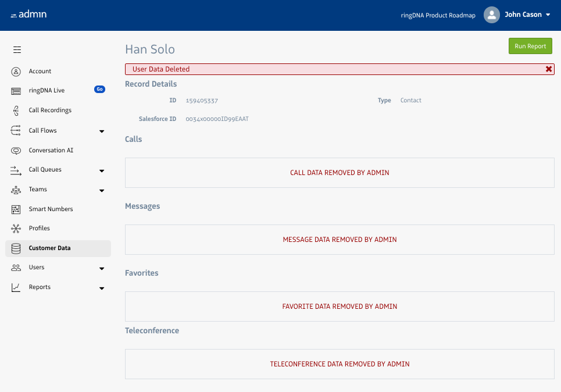Click the hamburger menu icon
The width and height of the screenshot is (561, 392).
17,50
